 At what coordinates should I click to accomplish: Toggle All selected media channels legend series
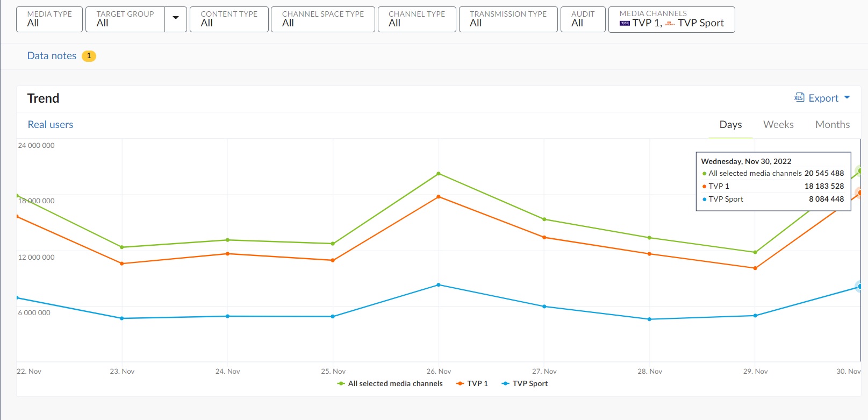[x=390, y=383]
